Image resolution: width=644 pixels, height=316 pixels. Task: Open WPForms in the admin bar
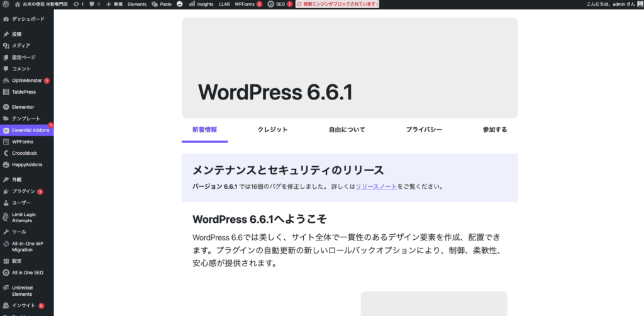248,4
